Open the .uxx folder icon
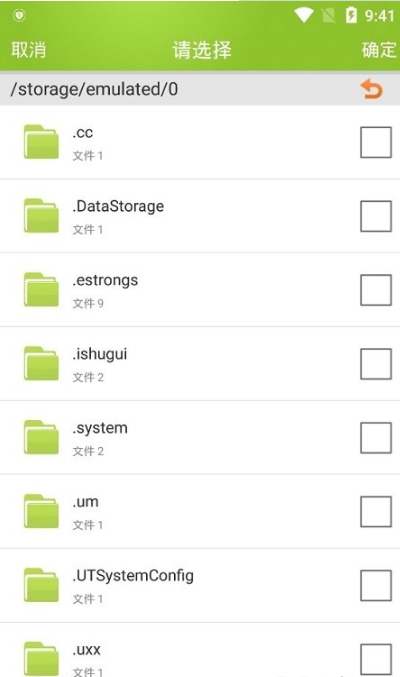The height and width of the screenshot is (677, 400). click(41, 659)
